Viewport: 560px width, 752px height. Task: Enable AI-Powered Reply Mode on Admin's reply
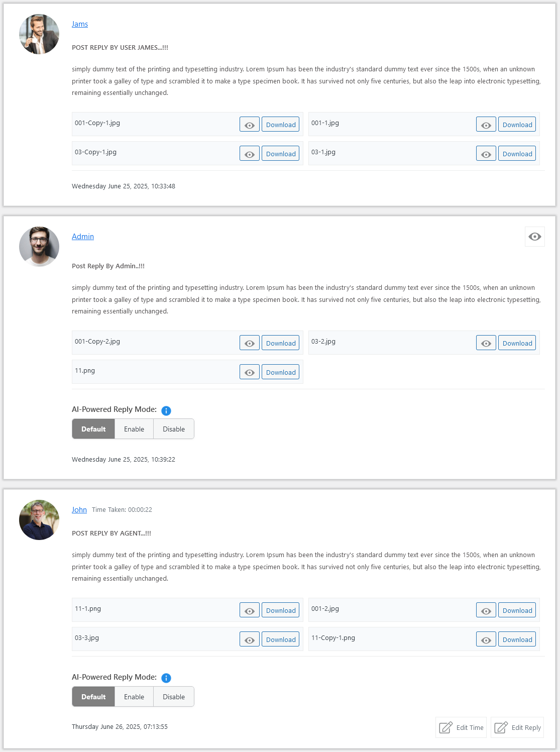click(x=134, y=429)
